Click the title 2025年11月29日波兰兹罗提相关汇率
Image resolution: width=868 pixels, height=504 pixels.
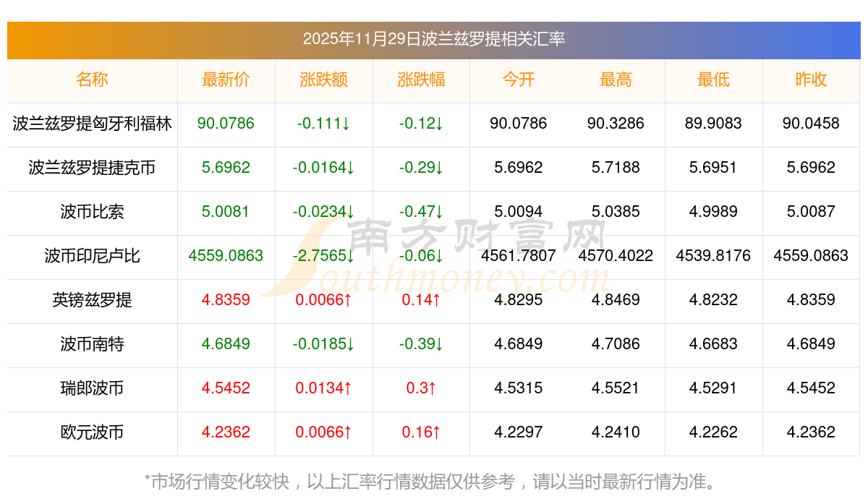(434, 39)
